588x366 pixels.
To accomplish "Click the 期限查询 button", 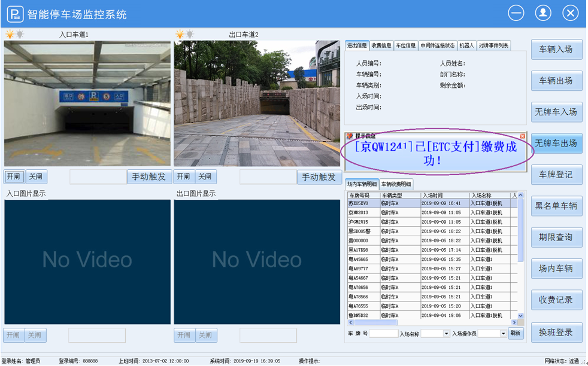I will [x=556, y=237].
